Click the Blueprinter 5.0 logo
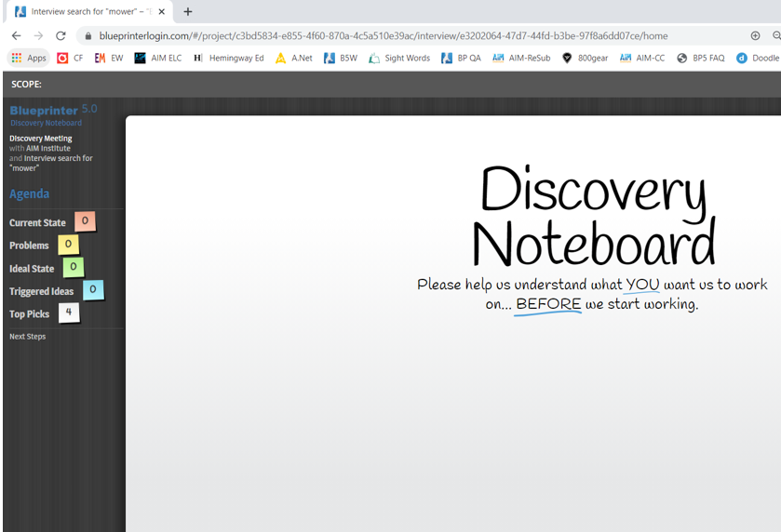The height and width of the screenshot is (532, 781). pyautogui.click(x=53, y=110)
